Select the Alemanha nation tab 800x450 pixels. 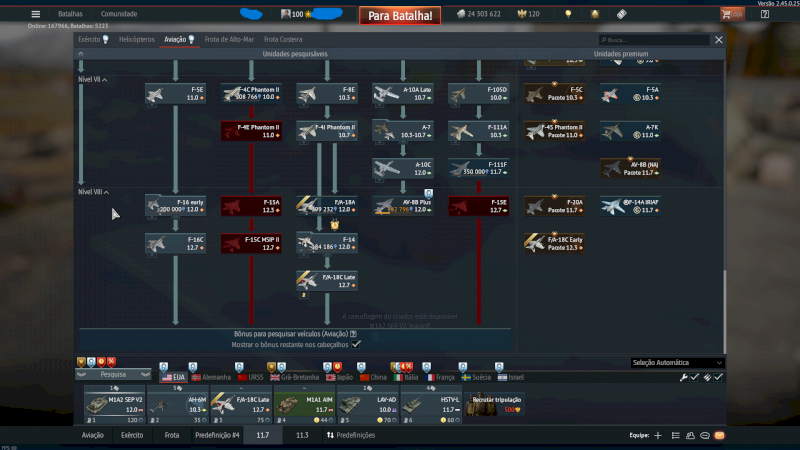208,377
